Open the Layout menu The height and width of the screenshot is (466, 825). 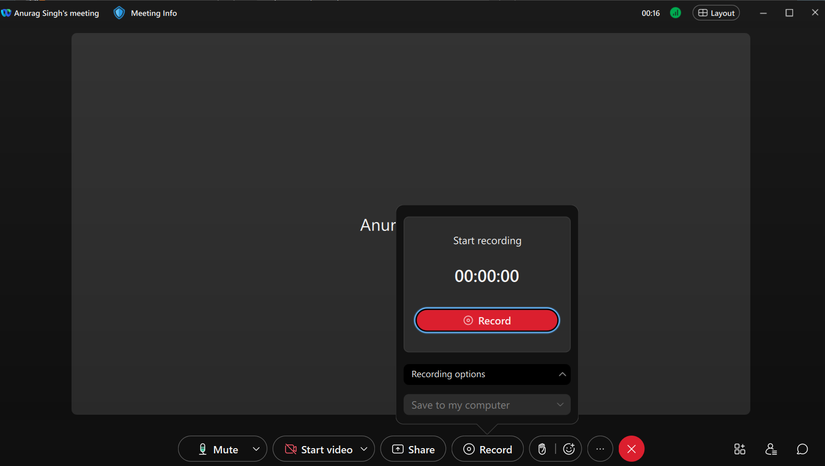[716, 13]
